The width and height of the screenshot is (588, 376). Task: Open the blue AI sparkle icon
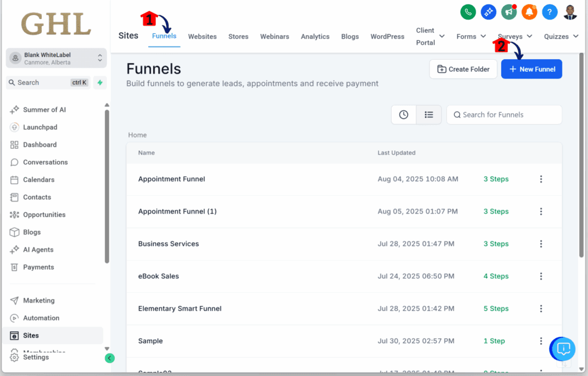[x=488, y=12]
